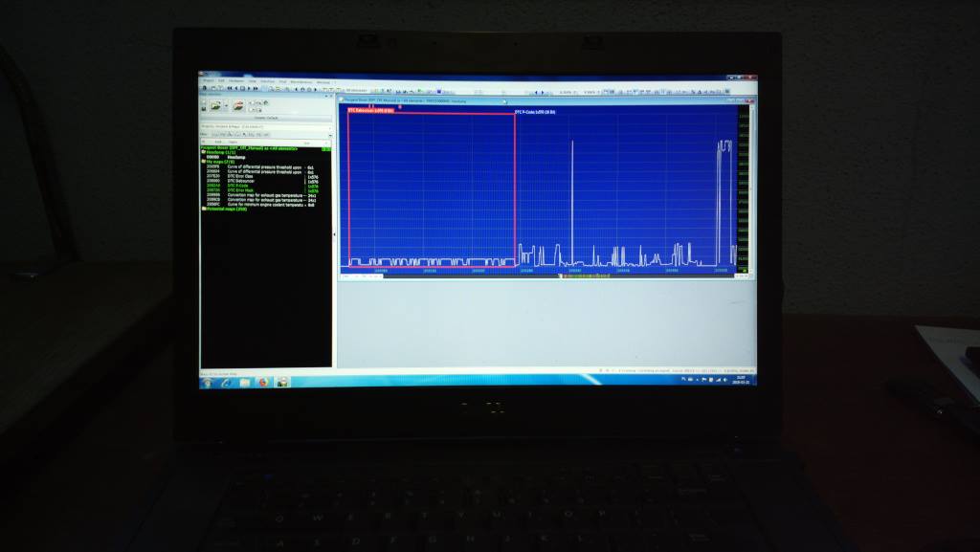Click the vertical scrollbar of the graph window
Viewport: 980px width, 552px height.
[752, 188]
